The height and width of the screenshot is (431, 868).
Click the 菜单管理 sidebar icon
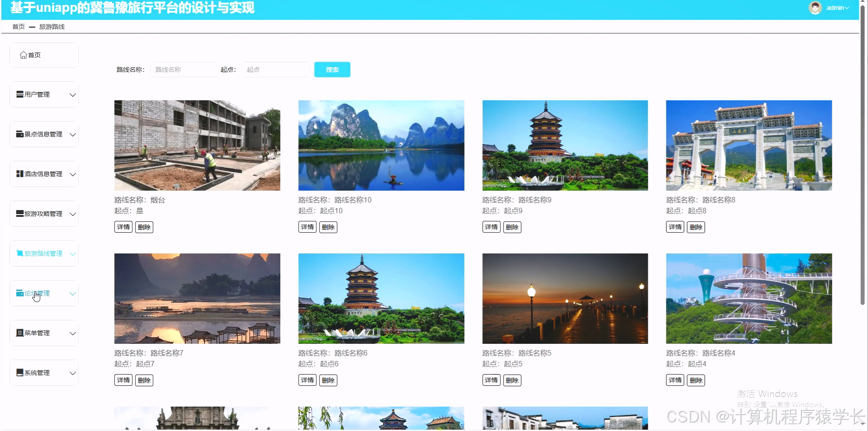(20, 333)
